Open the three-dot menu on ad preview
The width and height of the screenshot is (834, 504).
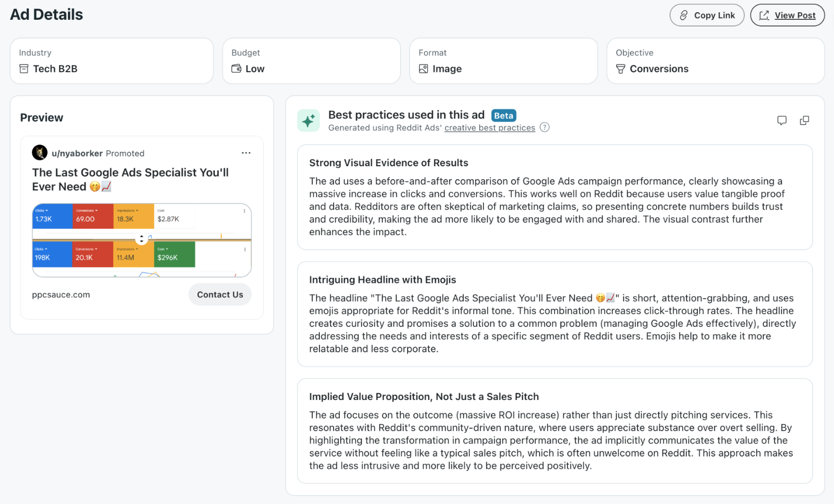tap(246, 153)
